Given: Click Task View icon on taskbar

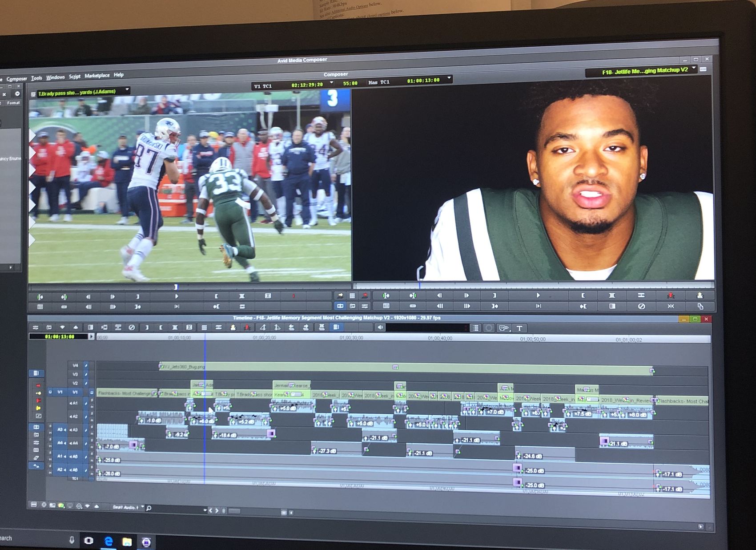Looking at the screenshot, I should point(89,541).
